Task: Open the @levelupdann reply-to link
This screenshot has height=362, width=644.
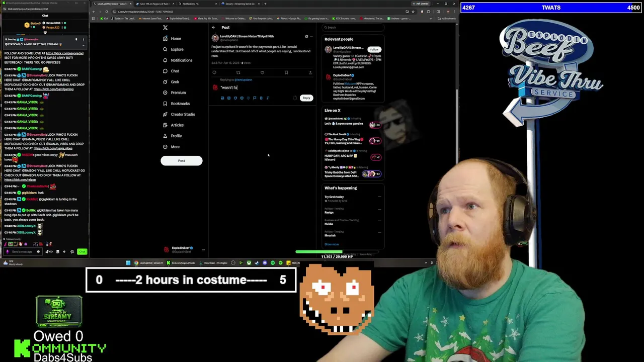Action: [244, 80]
